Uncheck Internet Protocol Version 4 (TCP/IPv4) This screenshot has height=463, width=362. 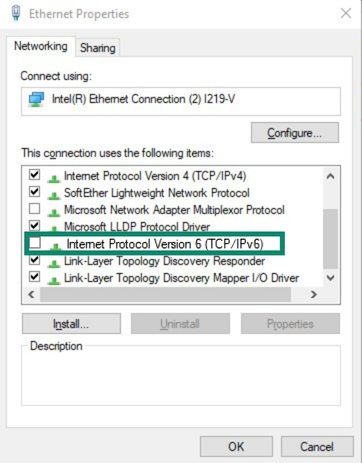click(35, 175)
